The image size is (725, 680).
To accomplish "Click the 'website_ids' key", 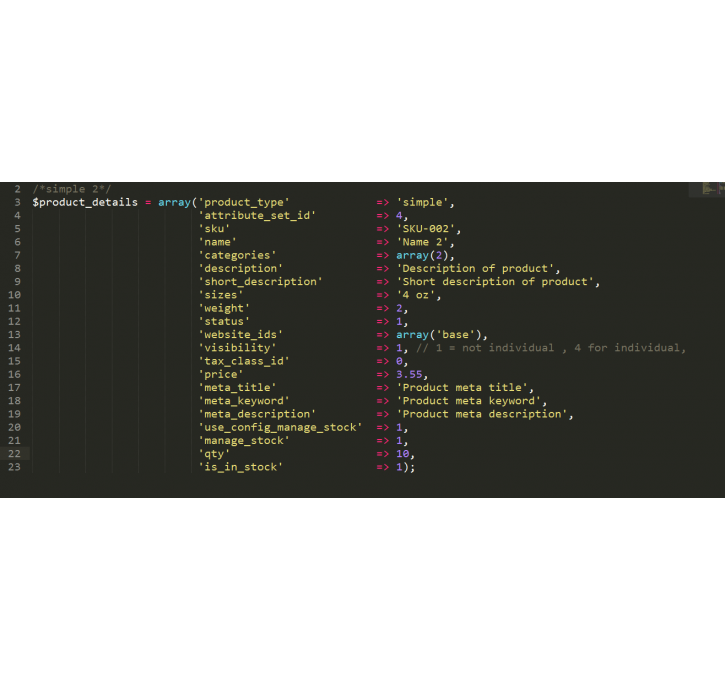I will 240,335.
